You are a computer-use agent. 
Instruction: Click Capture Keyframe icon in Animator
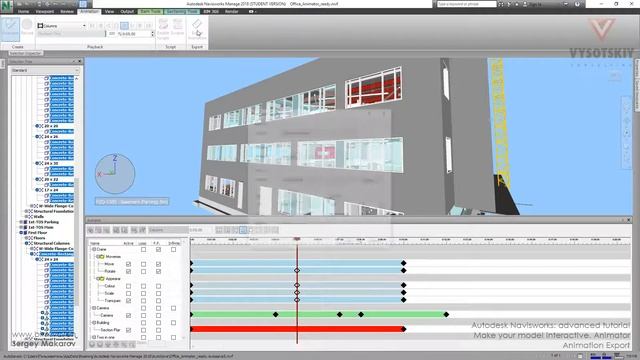134,230
